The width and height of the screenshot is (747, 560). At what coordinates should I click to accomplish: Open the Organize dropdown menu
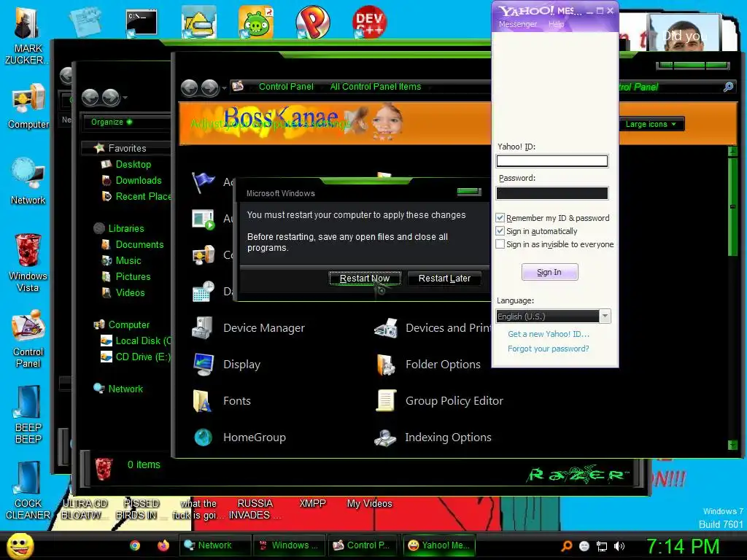pyautogui.click(x=112, y=122)
